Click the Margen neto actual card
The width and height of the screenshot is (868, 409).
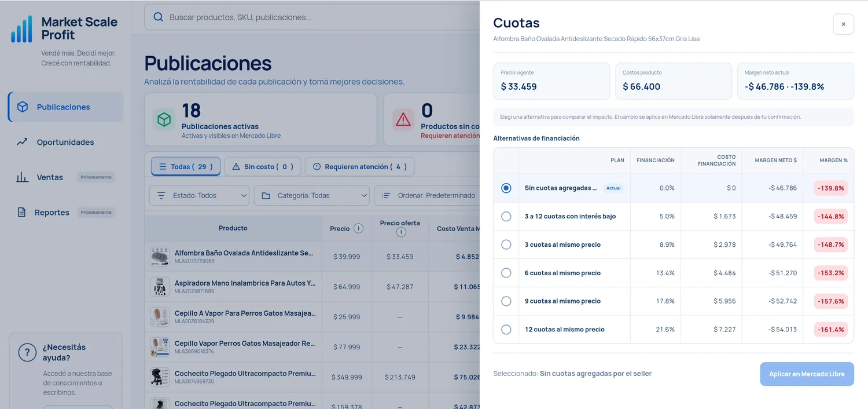[x=796, y=81]
